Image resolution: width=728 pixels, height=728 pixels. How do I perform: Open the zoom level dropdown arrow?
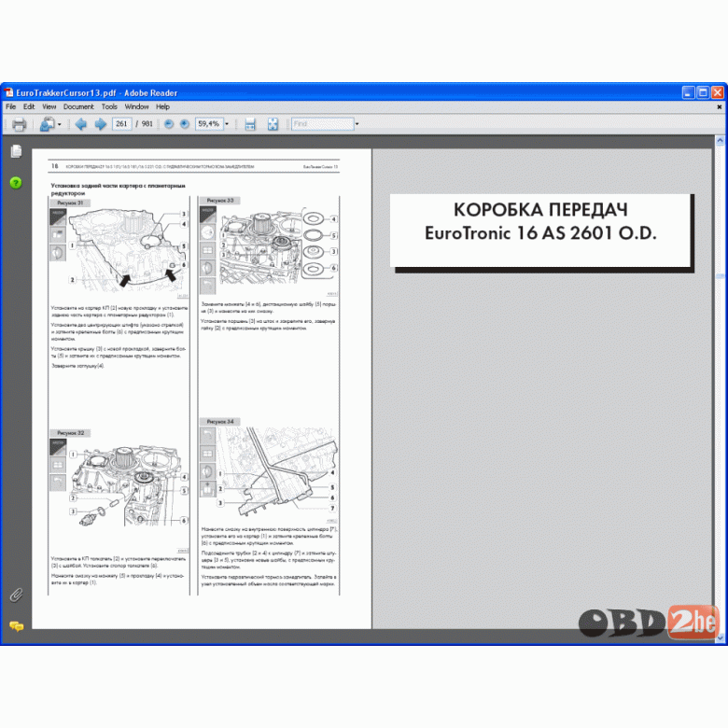(227, 124)
